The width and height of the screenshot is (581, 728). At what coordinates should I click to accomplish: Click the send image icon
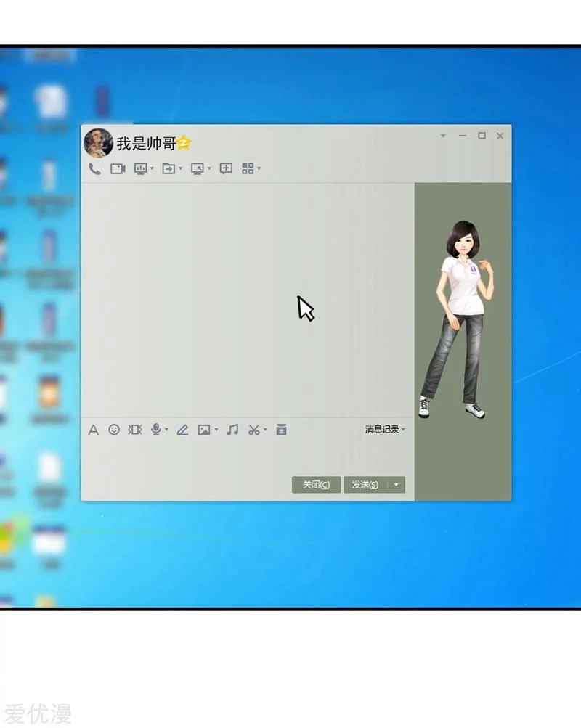tap(204, 430)
